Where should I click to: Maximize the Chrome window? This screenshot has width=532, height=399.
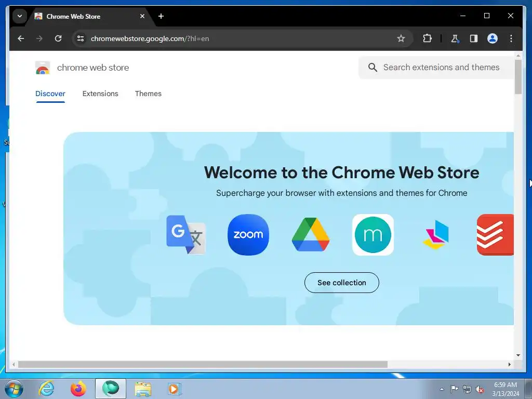[486, 16]
